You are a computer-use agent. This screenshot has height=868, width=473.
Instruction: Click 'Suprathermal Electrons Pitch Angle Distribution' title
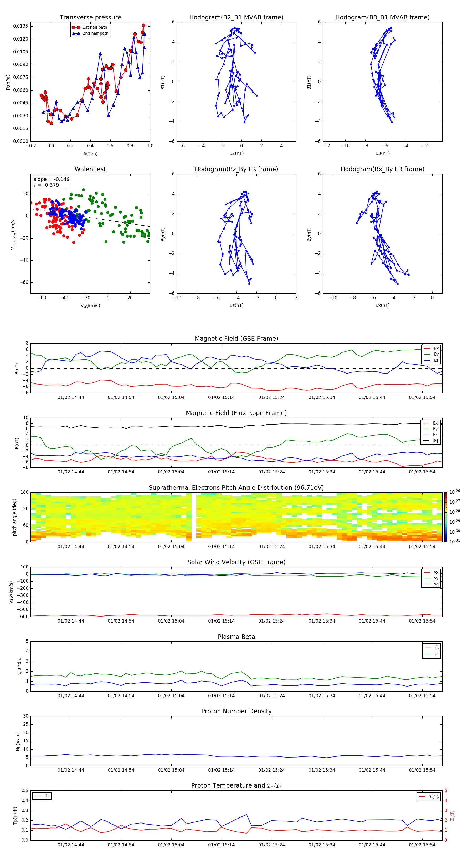tap(236, 488)
